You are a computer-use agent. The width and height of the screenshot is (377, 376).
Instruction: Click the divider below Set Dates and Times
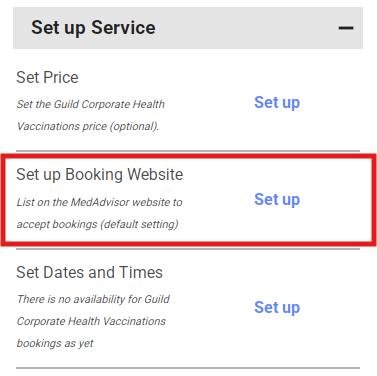(x=188, y=368)
